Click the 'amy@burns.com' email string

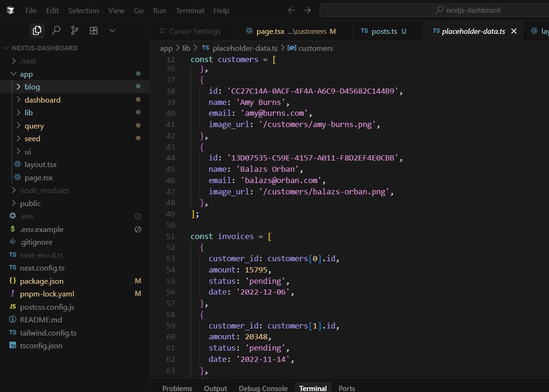pos(274,113)
